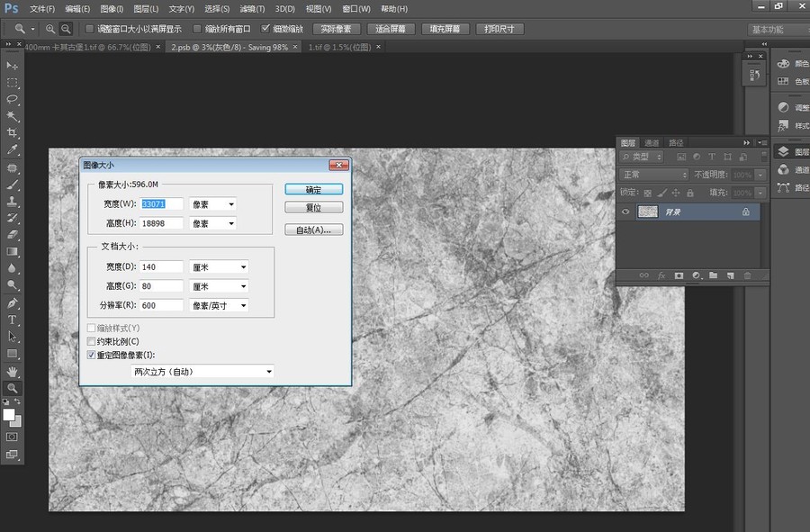Select the Rectangle shape tool
The width and height of the screenshot is (810, 532).
[x=12, y=354]
